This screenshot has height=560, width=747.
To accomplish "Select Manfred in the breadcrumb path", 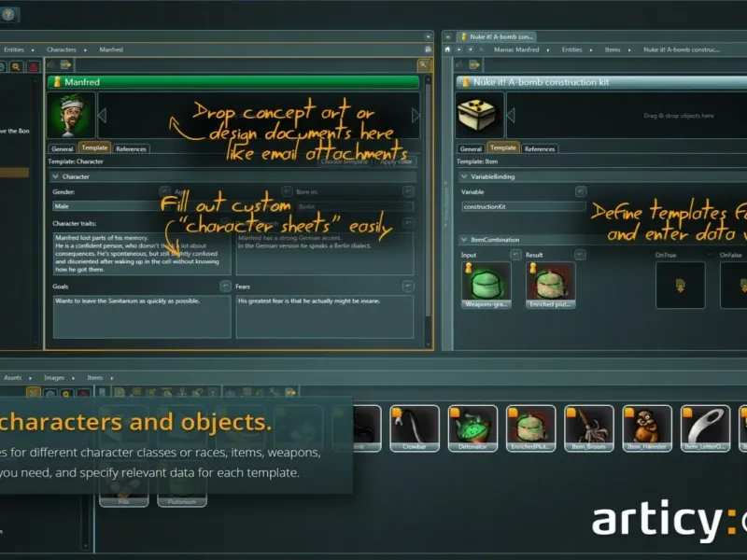I will coord(111,49).
